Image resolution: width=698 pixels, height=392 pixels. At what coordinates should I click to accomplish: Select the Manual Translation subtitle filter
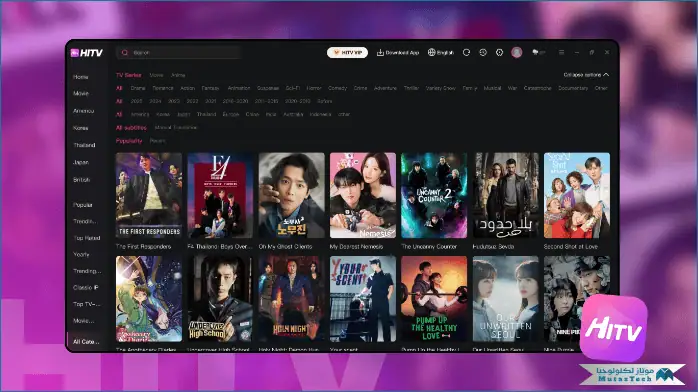(x=176, y=128)
